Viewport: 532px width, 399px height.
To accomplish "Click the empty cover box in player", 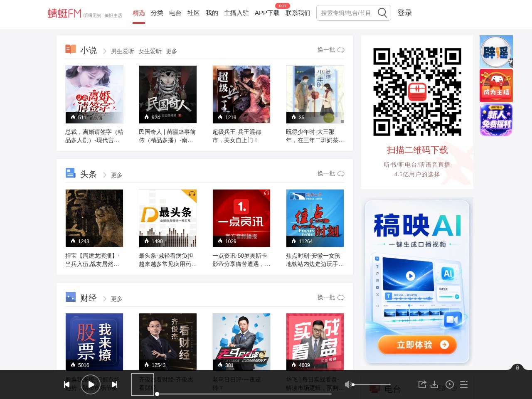I will click(x=143, y=384).
